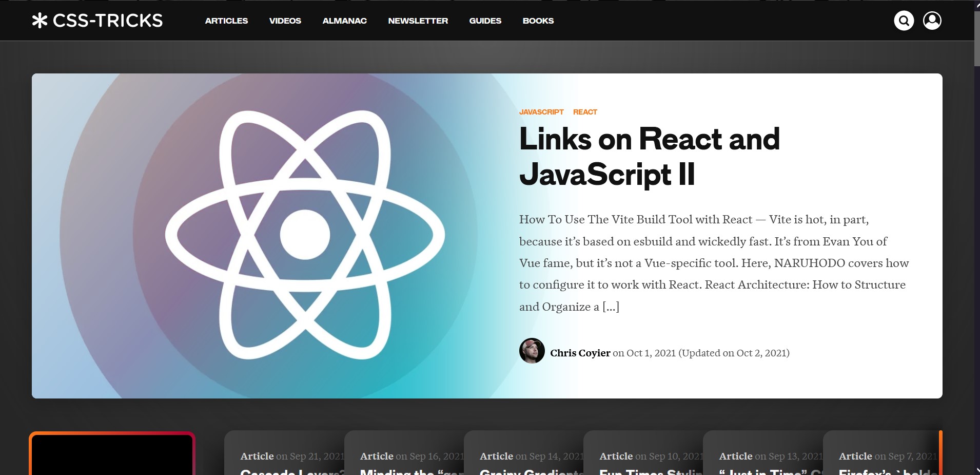Go to CSS-Tricks home via logo

point(97,21)
